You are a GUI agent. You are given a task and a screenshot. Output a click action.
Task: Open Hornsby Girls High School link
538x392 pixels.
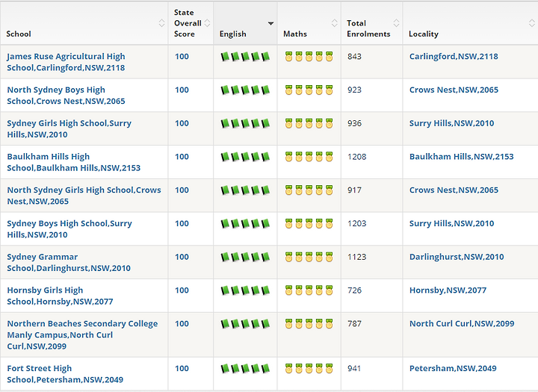click(60, 296)
